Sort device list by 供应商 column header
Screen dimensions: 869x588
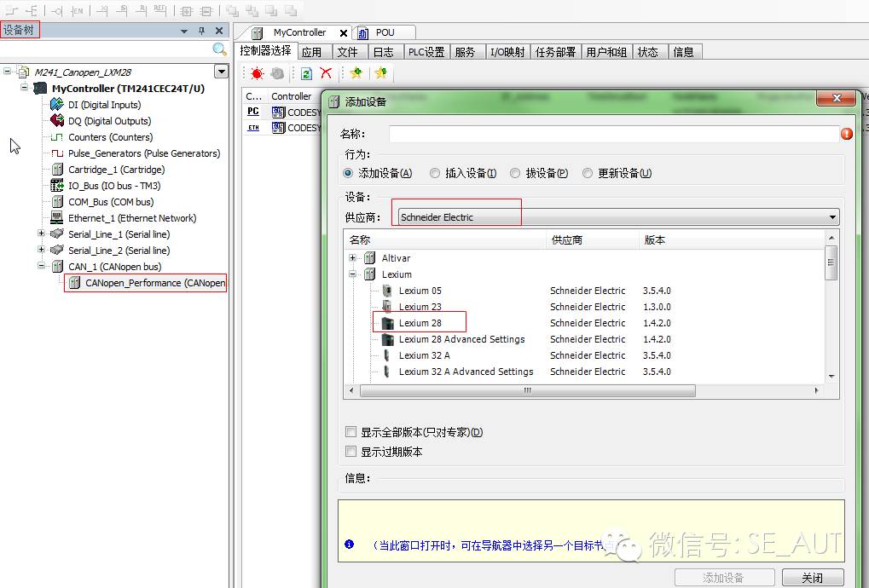click(x=593, y=239)
